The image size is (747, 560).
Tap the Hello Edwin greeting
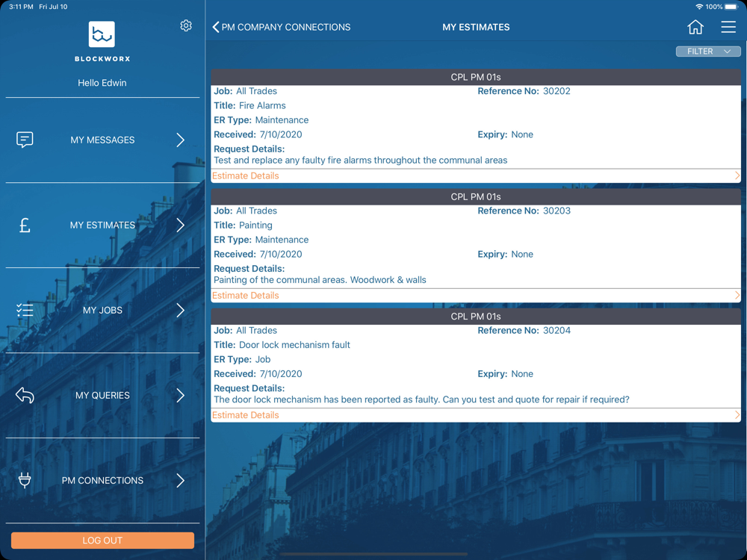102,83
